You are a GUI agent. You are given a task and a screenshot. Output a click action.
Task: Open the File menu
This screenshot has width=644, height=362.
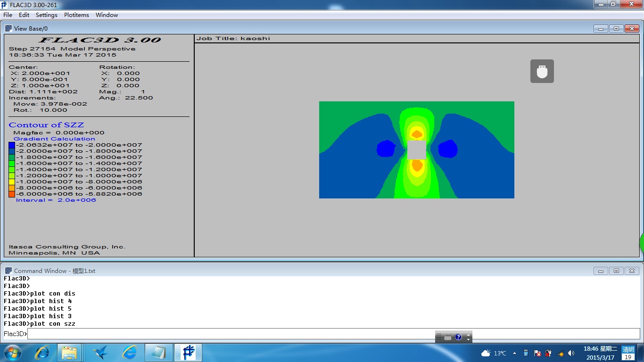pos(8,15)
